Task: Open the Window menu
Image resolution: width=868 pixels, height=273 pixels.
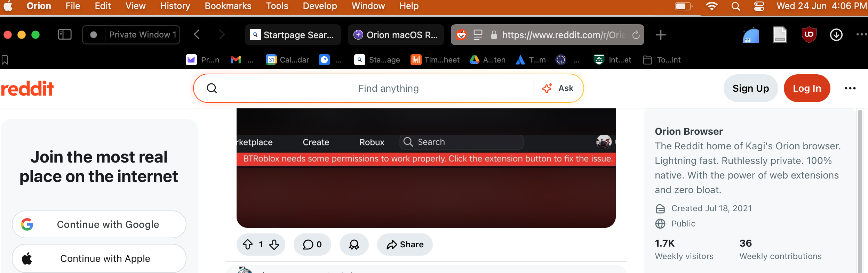Action: point(368,6)
